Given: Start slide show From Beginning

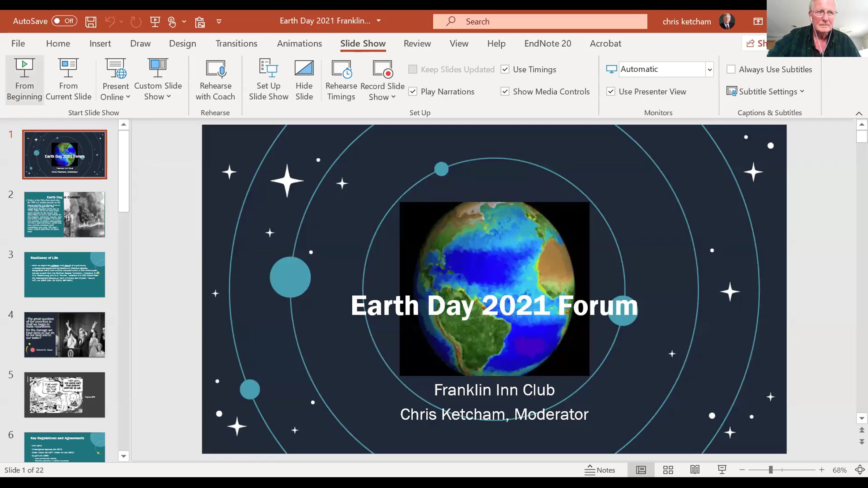Looking at the screenshot, I should (24, 80).
